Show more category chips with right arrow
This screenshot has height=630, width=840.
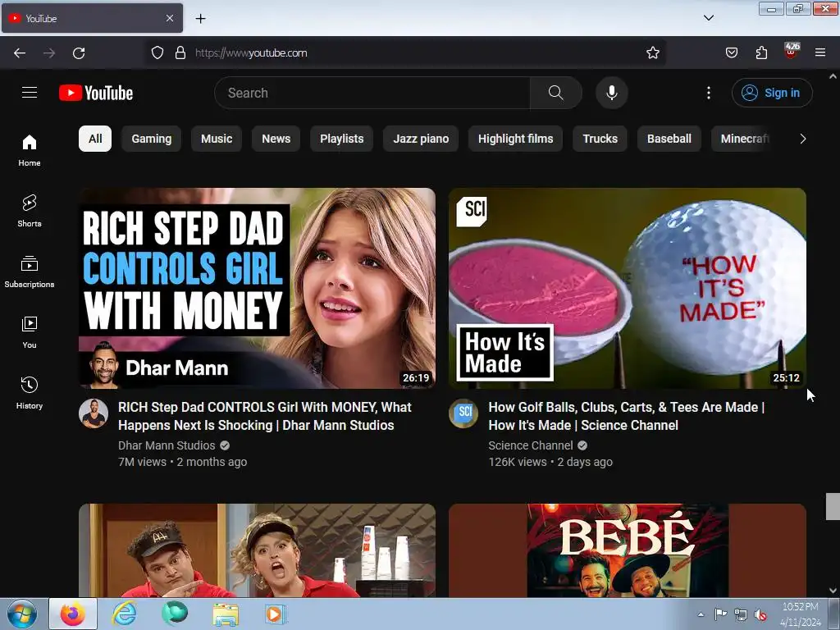(x=802, y=139)
